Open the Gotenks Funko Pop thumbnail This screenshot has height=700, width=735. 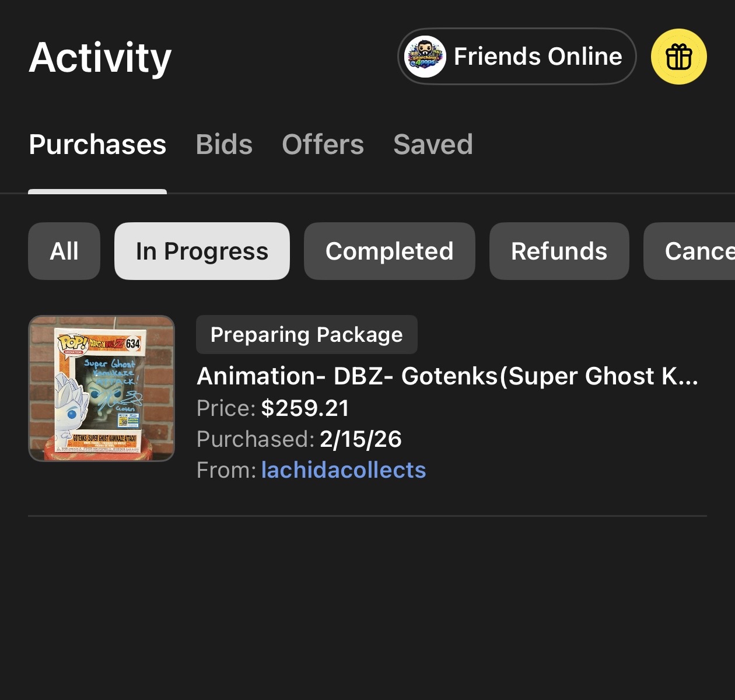(101, 388)
